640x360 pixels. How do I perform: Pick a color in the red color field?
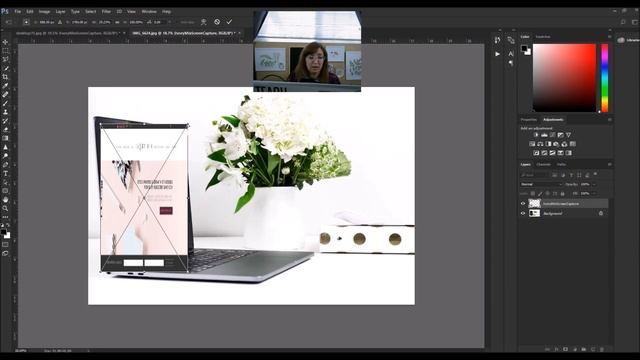coord(564,78)
